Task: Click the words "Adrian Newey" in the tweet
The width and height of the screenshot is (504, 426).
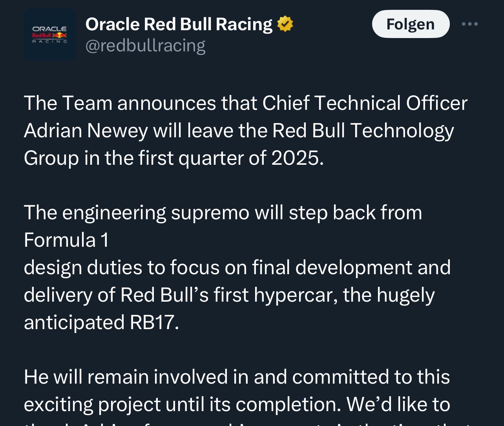Action: click(x=86, y=131)
